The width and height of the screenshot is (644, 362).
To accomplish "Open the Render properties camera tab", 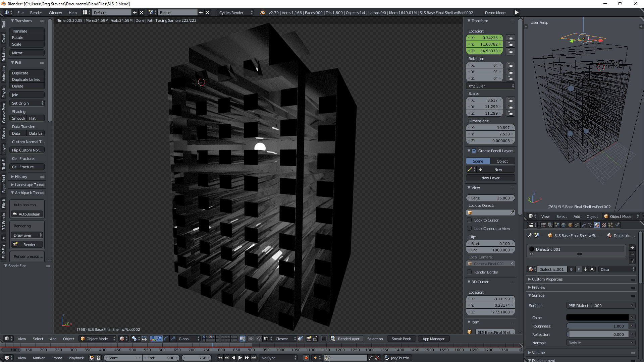I will (544, 225).
